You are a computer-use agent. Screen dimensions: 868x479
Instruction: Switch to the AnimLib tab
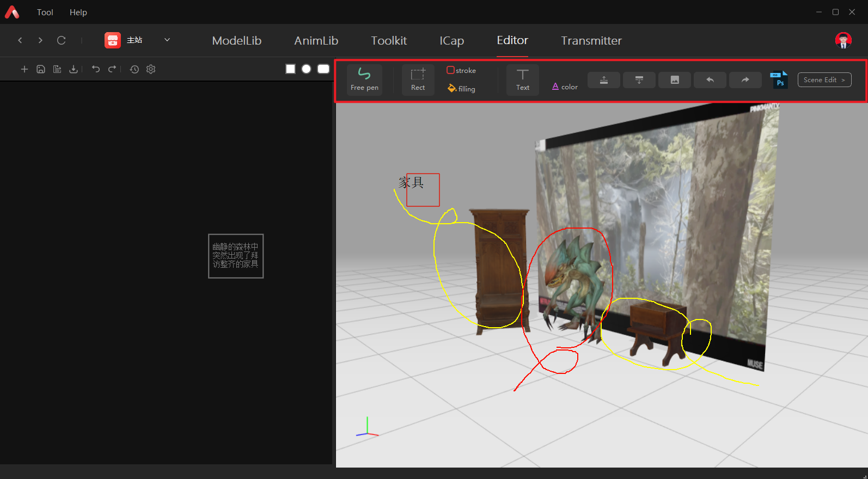(x=316, y=41)
